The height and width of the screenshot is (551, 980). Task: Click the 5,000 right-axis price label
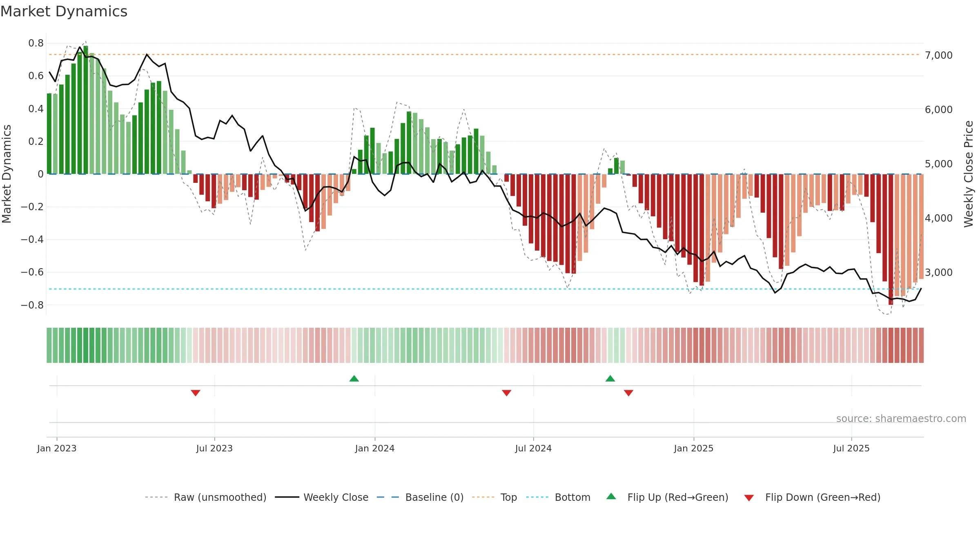tap(939, 164)
